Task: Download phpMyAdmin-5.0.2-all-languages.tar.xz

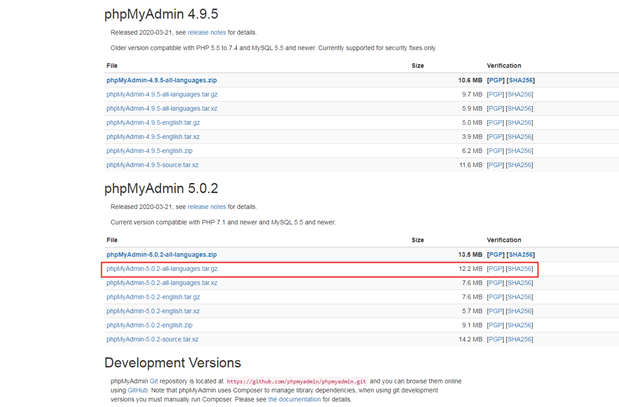Action: point(161,283)
